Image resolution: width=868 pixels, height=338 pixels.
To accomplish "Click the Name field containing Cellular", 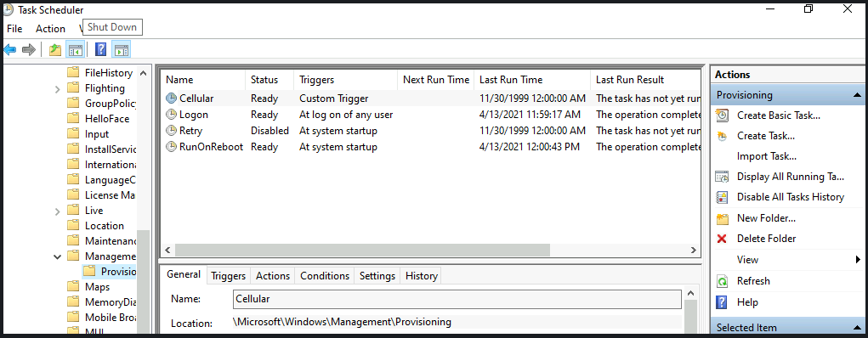I will [x=457, y=299].
